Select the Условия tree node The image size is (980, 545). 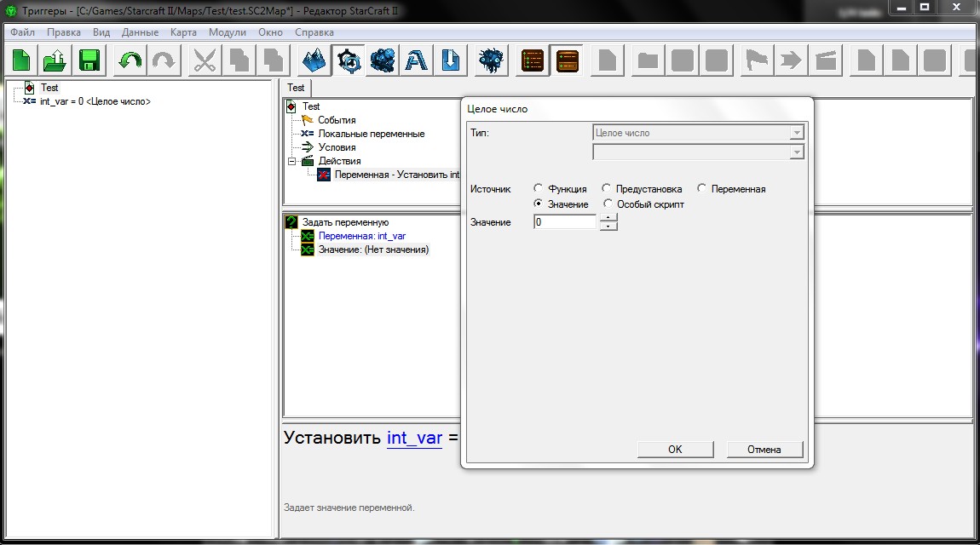click(x=337, y=147)
